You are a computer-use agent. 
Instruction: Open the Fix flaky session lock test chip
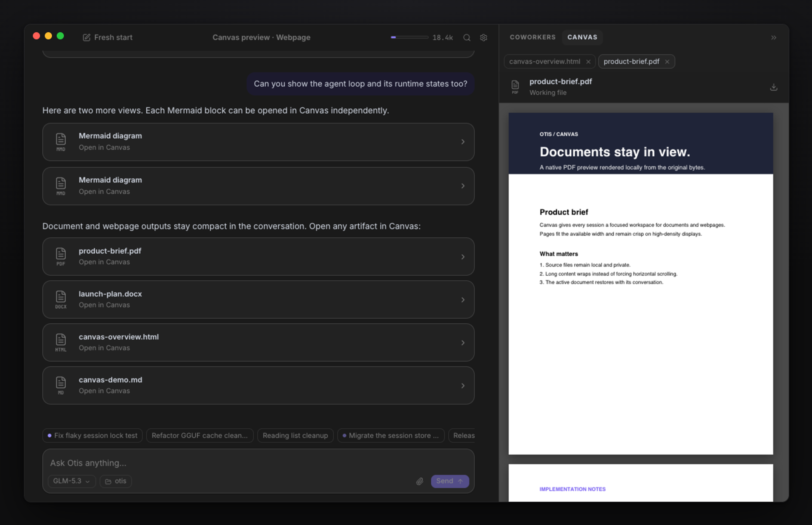(x=93, y=436)
